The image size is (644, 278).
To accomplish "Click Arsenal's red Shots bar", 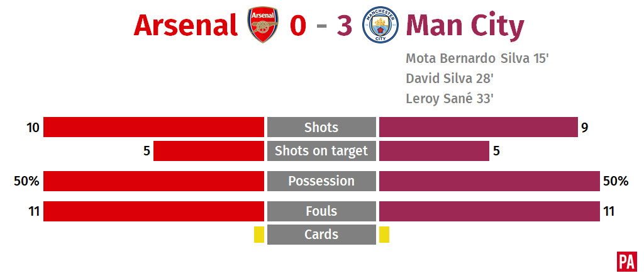I will click(x=153, y=127).
